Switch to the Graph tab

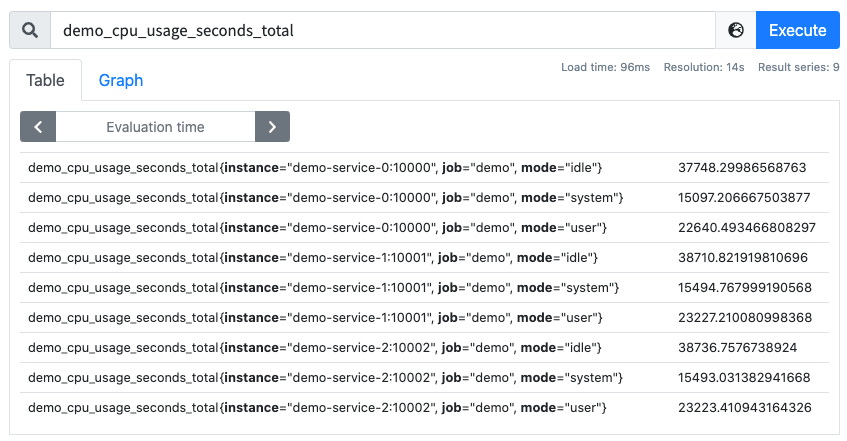(x=120, y=81)
